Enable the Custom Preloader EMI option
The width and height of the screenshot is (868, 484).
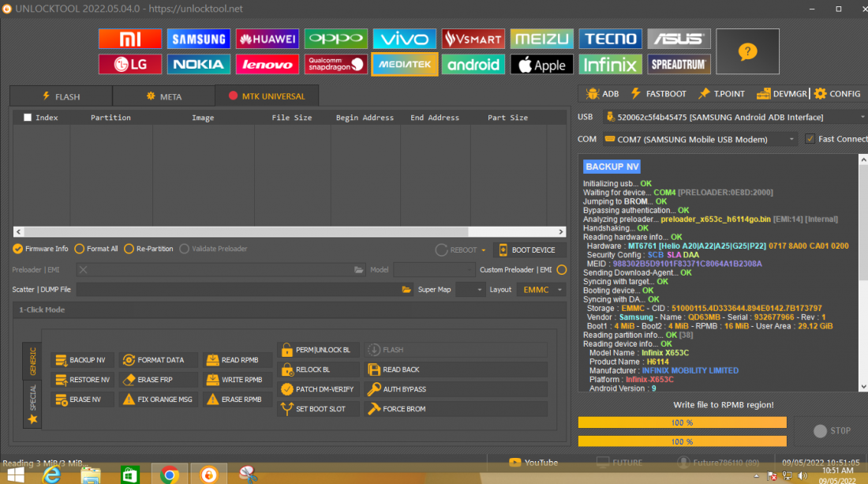(562, 270)
